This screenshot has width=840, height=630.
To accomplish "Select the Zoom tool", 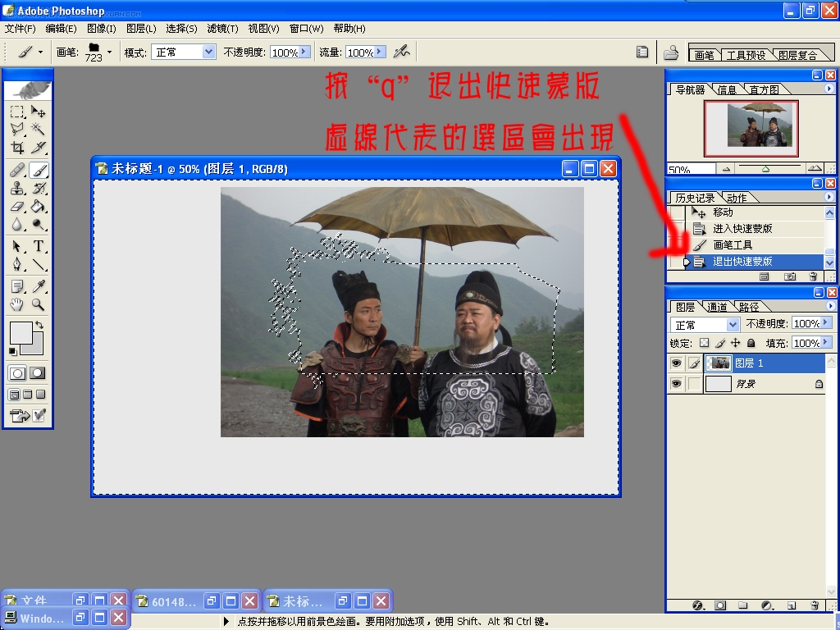I will (38, 304).
